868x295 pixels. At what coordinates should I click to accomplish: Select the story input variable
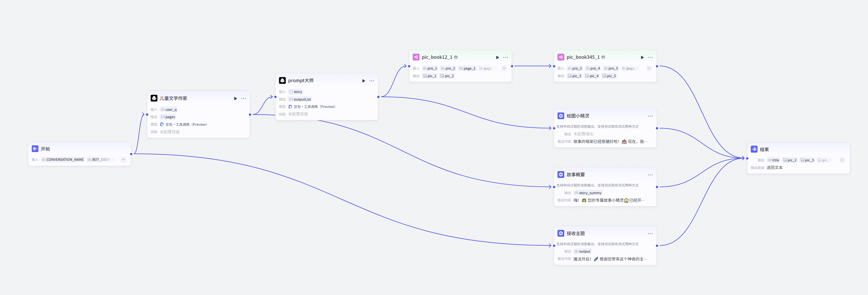295,92
